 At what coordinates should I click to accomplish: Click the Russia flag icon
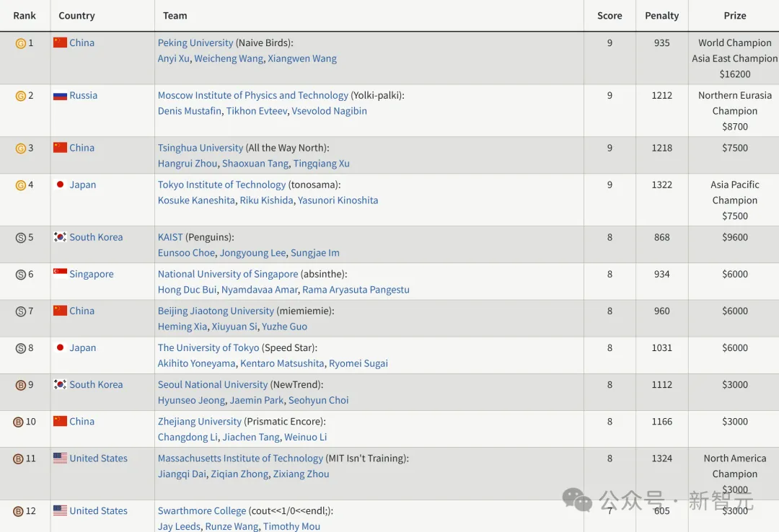coord(60,95)
